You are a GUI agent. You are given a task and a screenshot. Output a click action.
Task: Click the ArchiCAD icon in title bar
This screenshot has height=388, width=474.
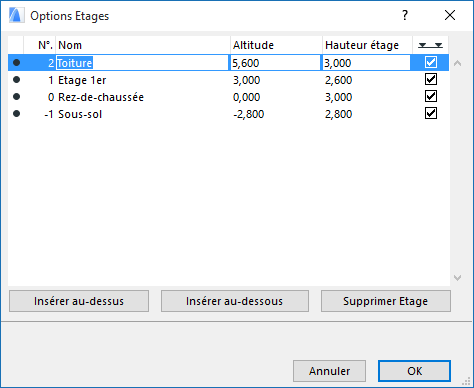16,15
